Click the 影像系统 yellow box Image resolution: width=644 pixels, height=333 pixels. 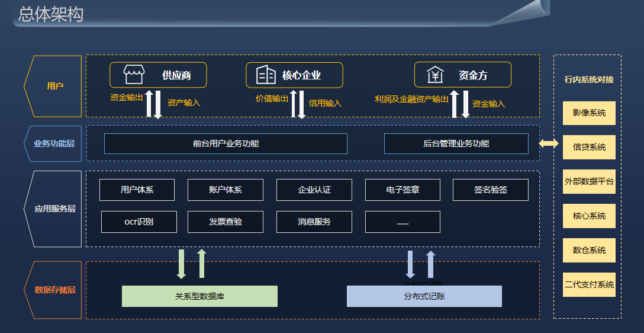coord(589,113)
